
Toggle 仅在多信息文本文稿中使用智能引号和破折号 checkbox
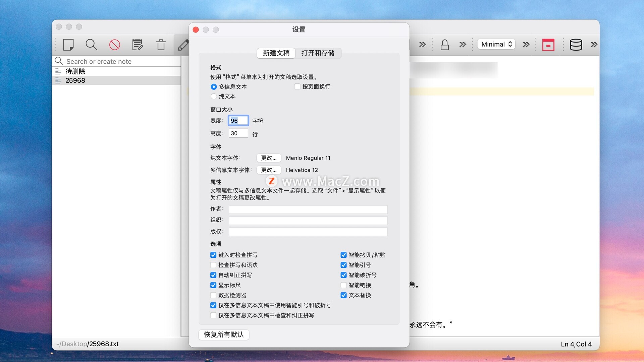[x=213, y=305]
